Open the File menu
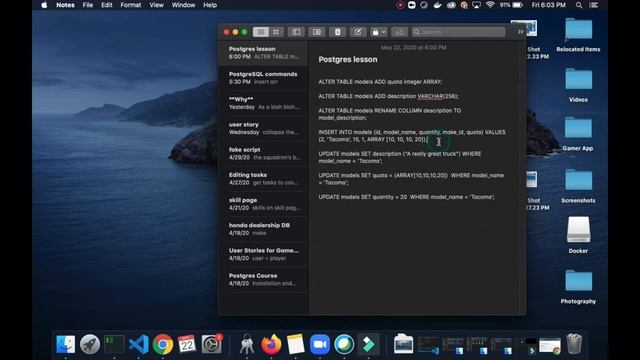The height and width of the screenshot is (360, 640). [88, 5]
